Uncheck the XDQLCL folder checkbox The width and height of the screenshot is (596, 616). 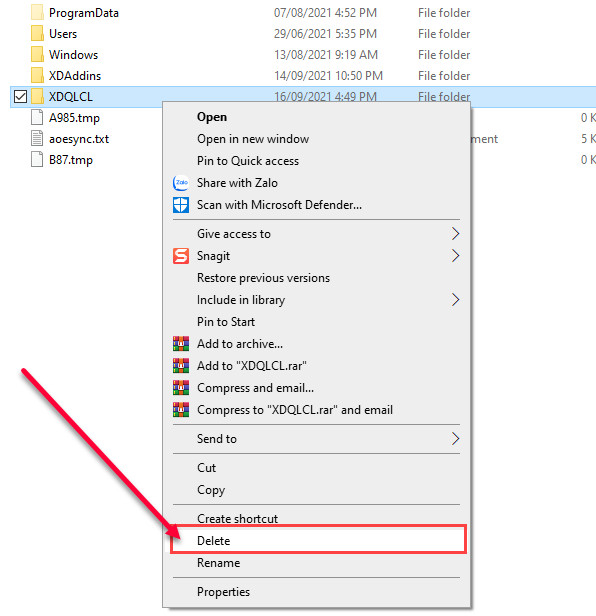[20, 97]
